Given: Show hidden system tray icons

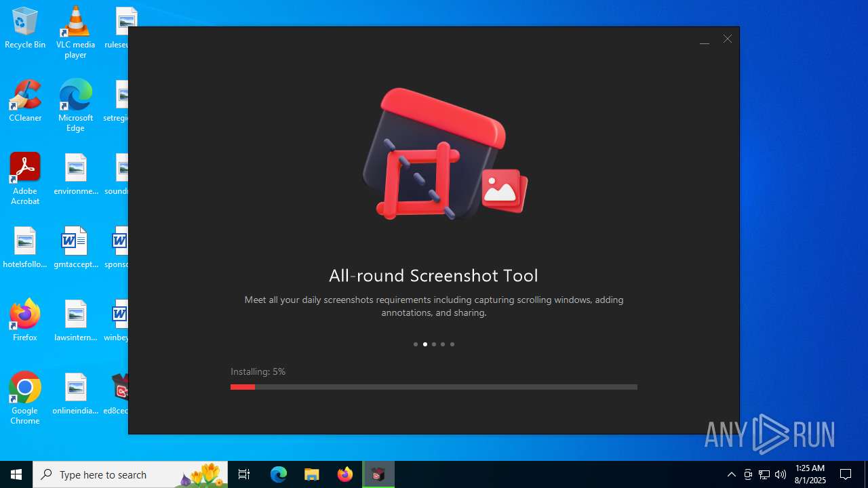Looking at the screenshot, I should click(732, 474).
